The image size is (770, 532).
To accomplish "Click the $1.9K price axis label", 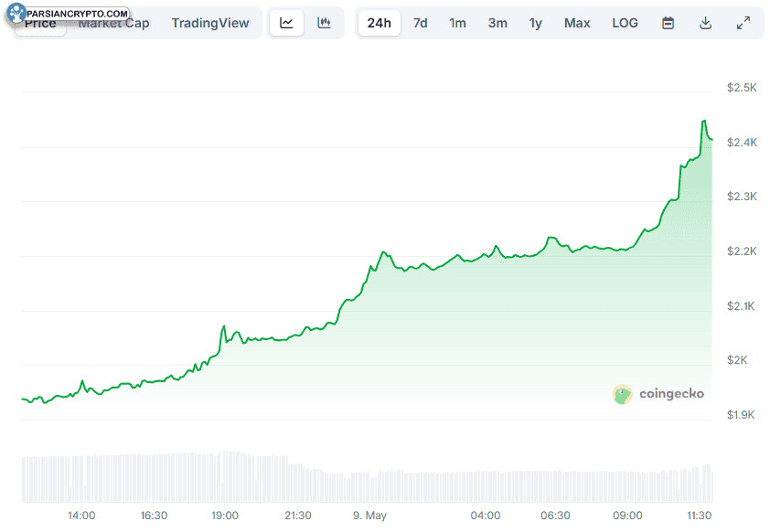I will (741, 415).
